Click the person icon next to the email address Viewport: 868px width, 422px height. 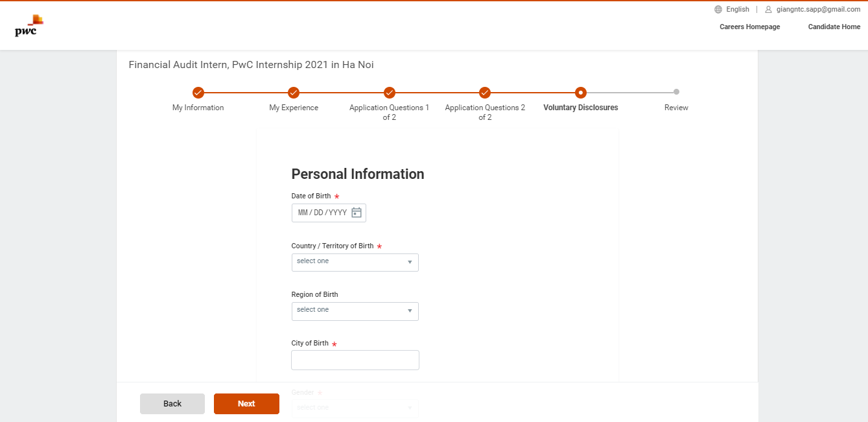(x=769, y=8)
